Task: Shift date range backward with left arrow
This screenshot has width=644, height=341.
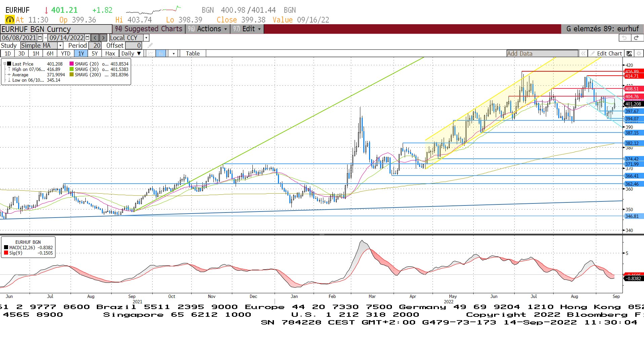Action: 95,38
